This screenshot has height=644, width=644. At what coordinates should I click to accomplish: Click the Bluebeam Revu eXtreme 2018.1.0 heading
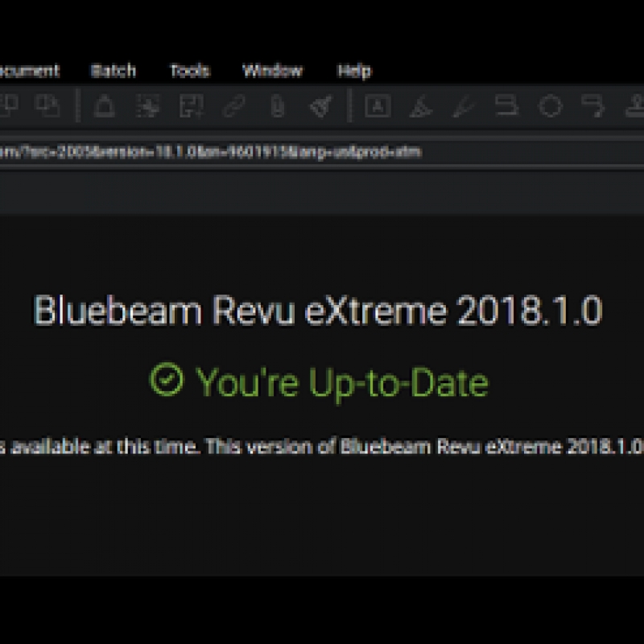pos(317,311)
